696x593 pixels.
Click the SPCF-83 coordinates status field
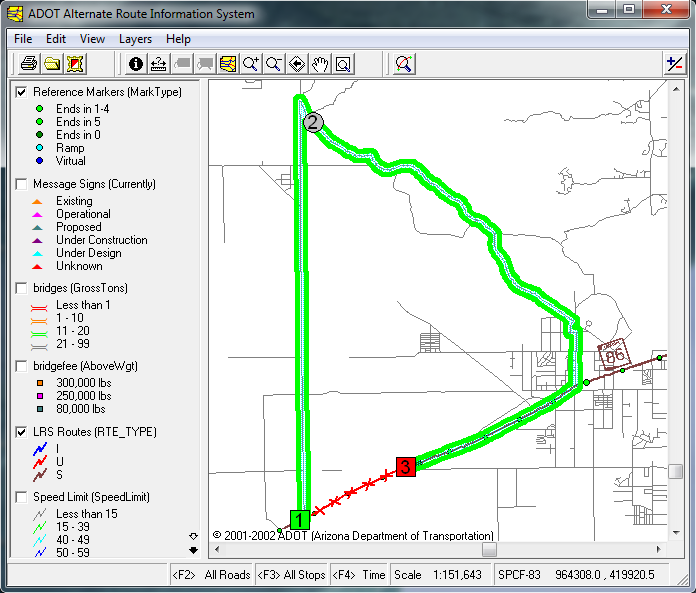(581, 575)
